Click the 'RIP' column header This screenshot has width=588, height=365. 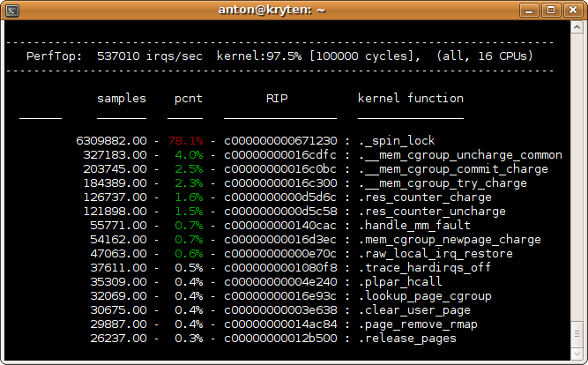(x=277, y=99)
